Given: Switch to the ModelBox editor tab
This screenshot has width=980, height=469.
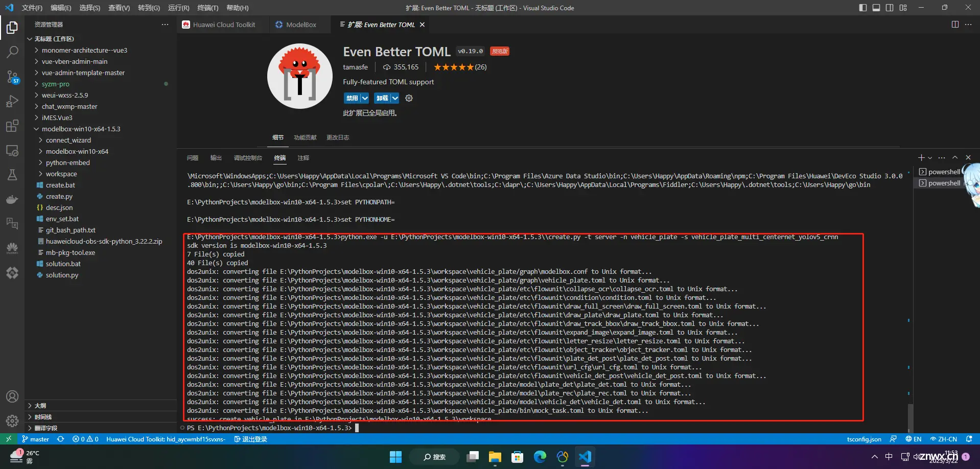Looking at the screenshot, I should pyautogui.click(x=301, y=25).
